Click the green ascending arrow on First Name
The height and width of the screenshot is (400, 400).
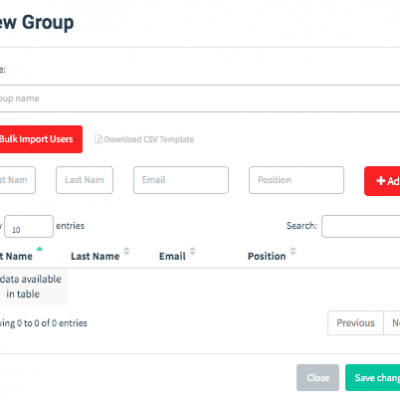click(x=40, y=249)
